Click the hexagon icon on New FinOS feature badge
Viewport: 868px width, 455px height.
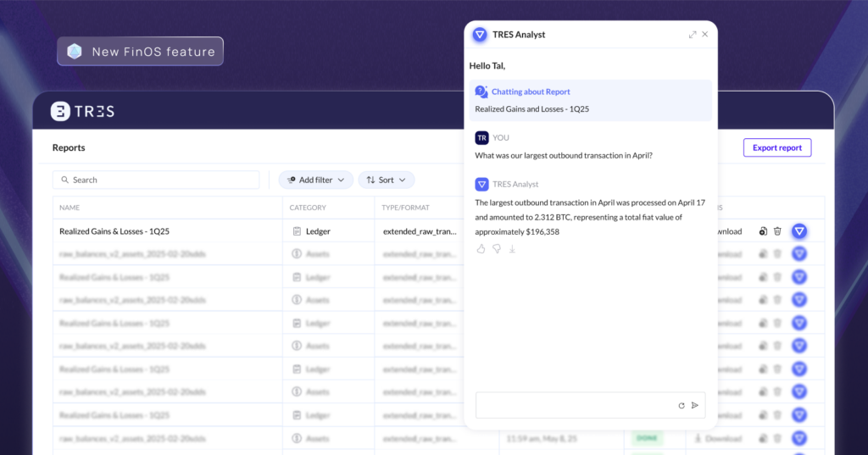(x=75, y=52)
